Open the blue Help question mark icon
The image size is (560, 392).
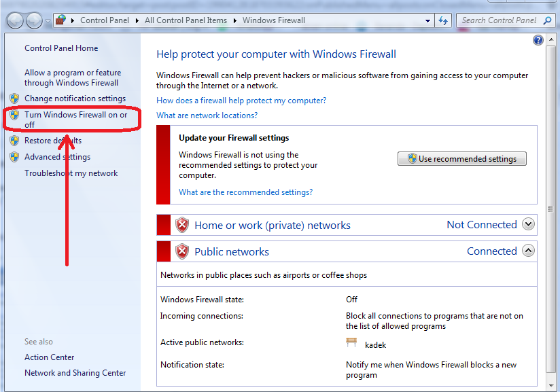click(x=538, y=40)
